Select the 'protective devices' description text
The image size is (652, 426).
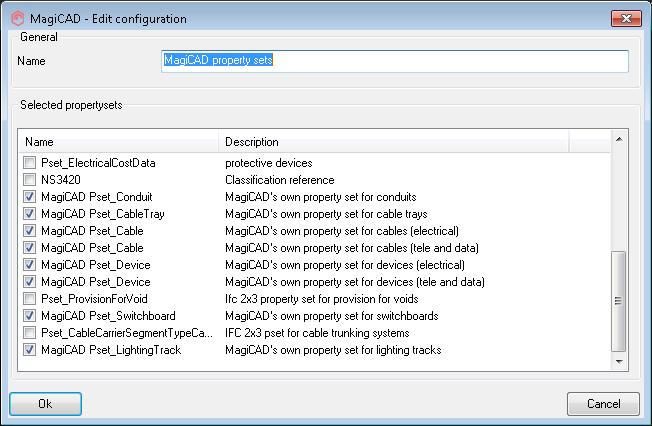pyautogui.click(x=269, y=163)
